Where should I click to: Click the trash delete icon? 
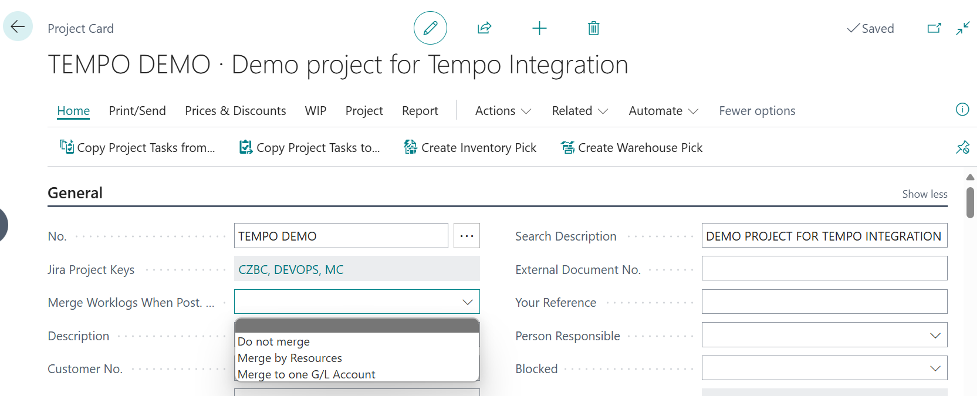click(593, 28)
